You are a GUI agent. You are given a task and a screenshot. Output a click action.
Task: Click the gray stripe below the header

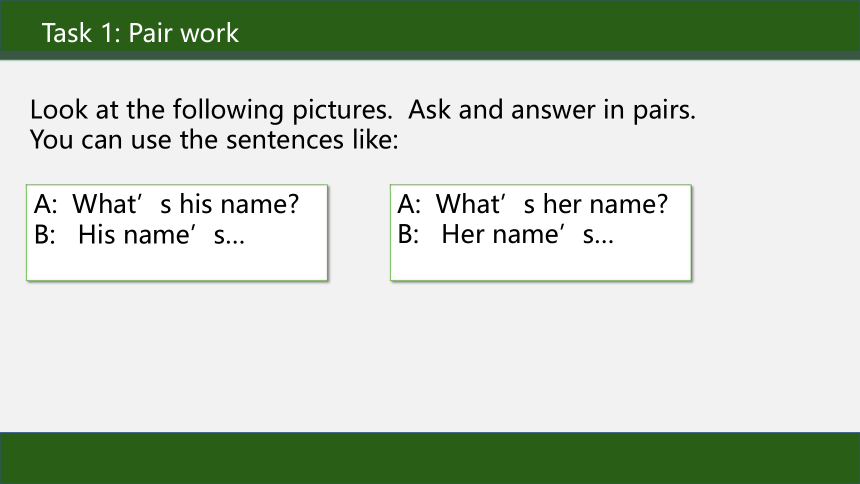point(430,55)
